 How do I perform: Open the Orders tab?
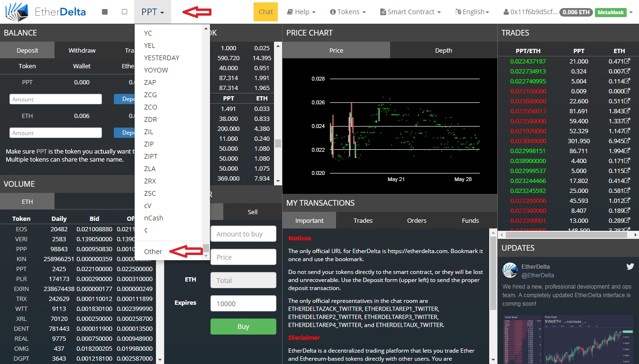pos(417,220)
